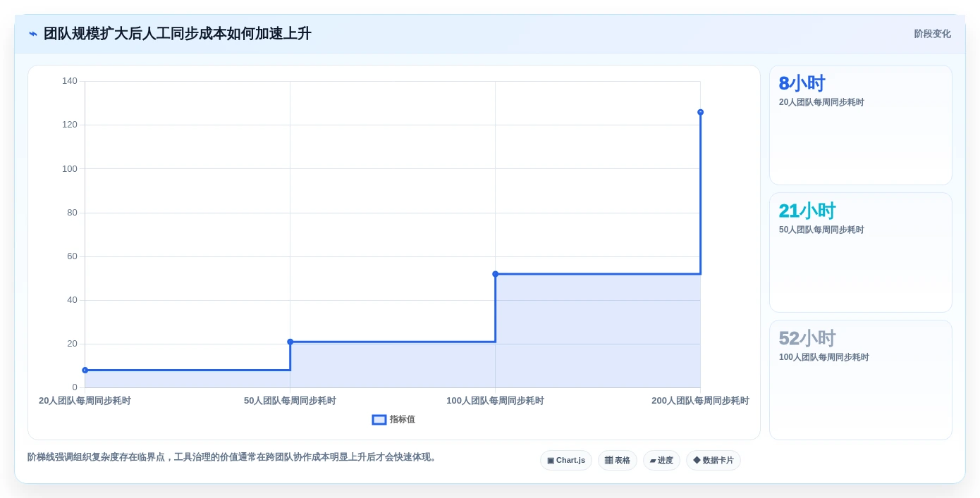Screen dimensions: 980x498
Task: Click the Chart.js tag button
Action: pos(566,461)
